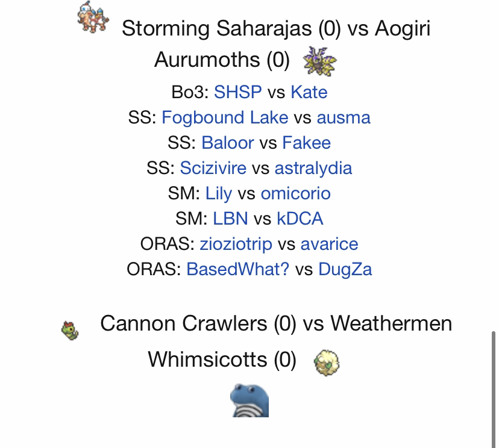The image size is (499, 448).
Task: Open Scizivire's profile link
Action: 213,168
